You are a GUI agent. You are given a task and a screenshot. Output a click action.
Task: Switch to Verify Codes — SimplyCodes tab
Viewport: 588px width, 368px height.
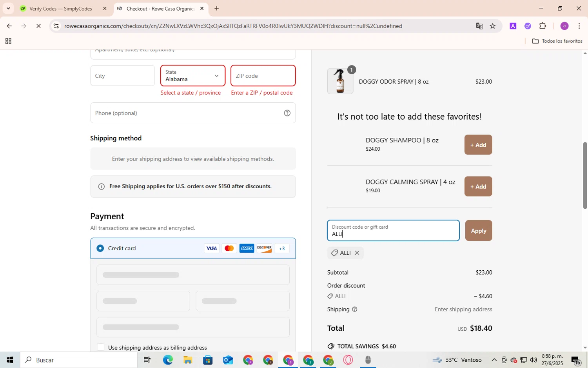61,8
